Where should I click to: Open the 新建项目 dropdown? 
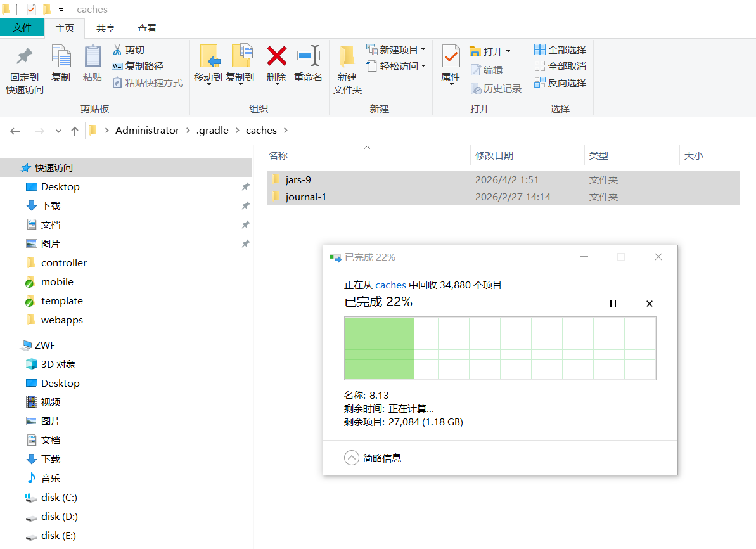point(396,49)
